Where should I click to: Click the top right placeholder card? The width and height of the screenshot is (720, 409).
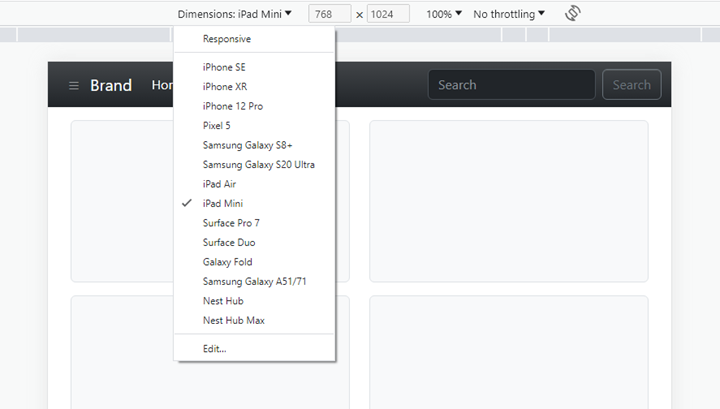[x=509, y=201]
